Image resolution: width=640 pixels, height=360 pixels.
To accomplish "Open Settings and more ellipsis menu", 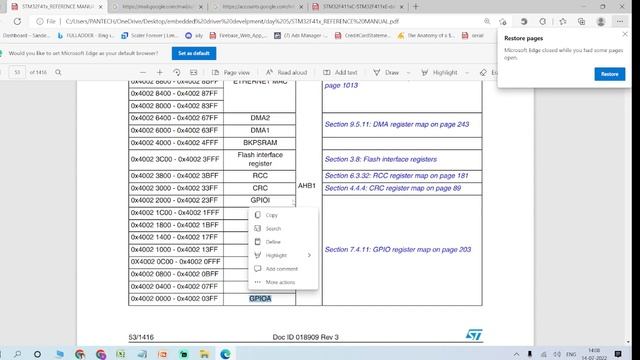I will point(620,22).
